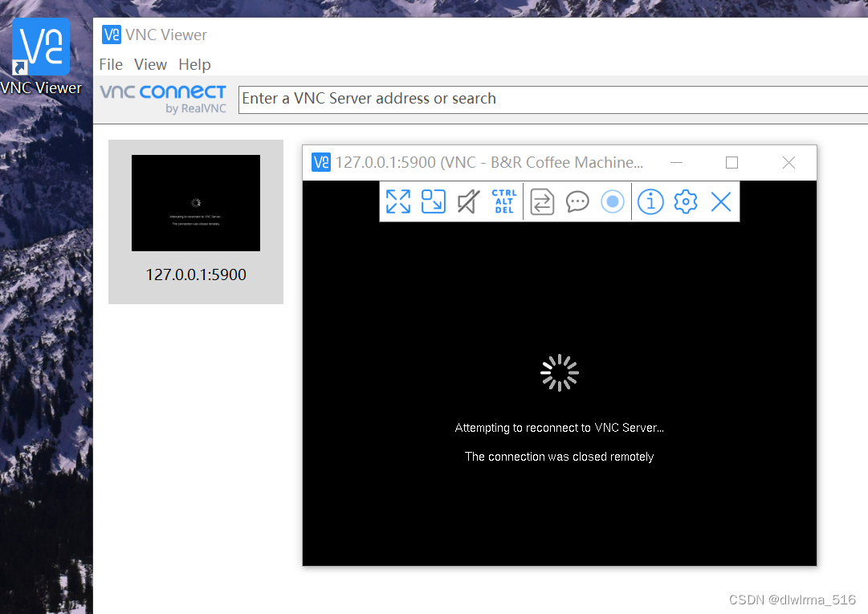Open the Help menu
This screenshot has width=868, height=614.
194,64
